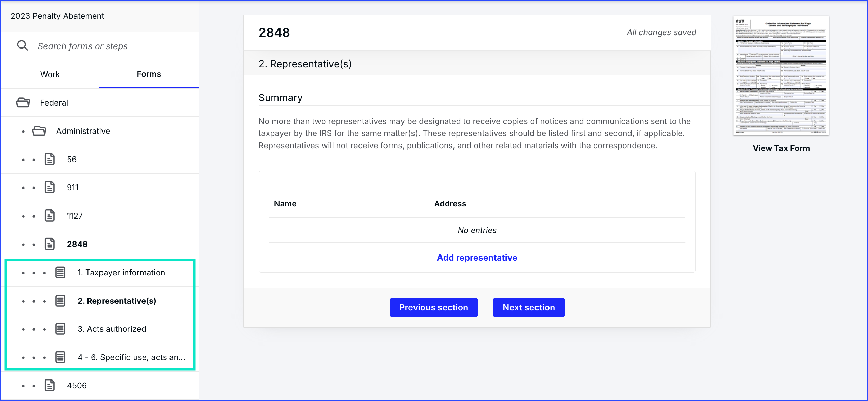
Task: Select the form 911 document icon
Action: point(50,187)
